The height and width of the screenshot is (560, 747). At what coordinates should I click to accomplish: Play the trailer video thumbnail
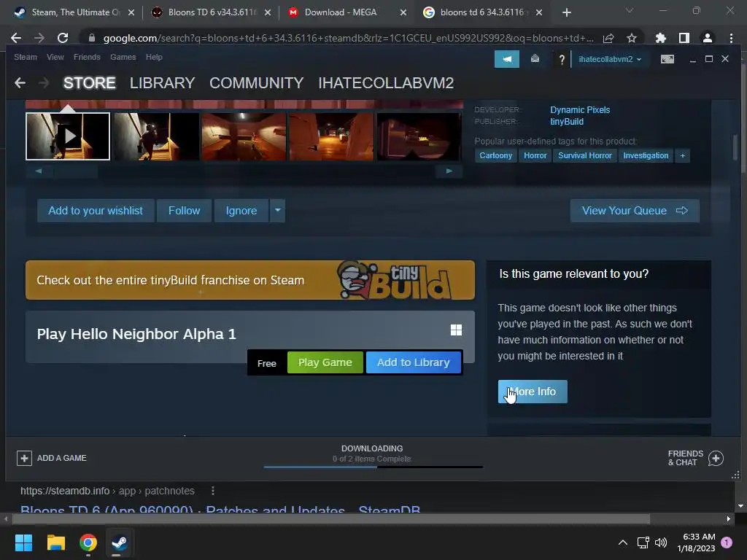(x=68, y=136)
